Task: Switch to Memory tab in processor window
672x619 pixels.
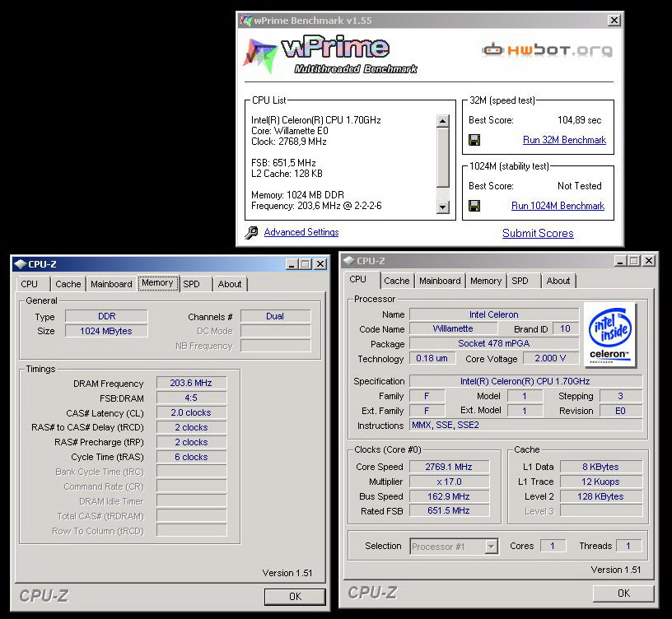Action: [x=486, y=281]
